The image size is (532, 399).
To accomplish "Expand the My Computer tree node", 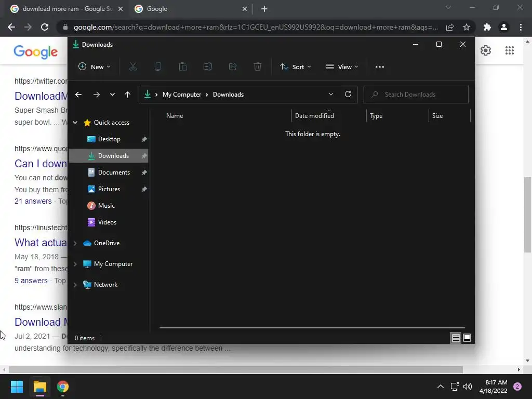I will point(75,264).
